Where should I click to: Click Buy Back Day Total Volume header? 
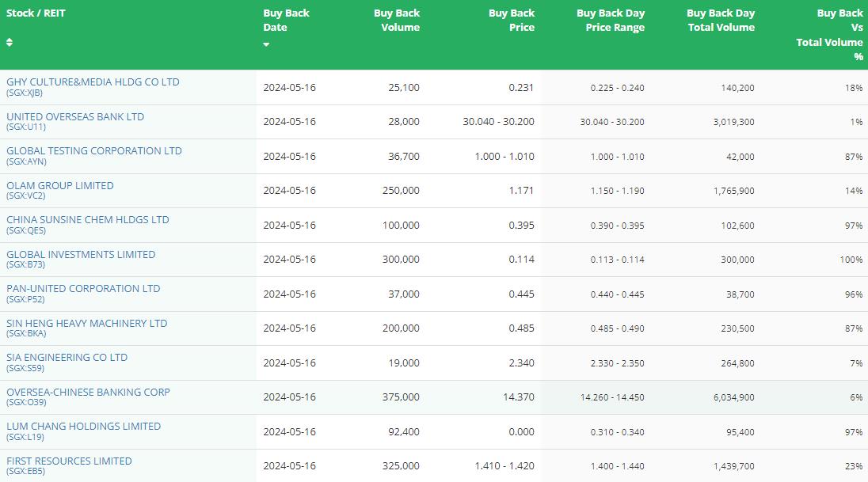[x=721, y=20]
